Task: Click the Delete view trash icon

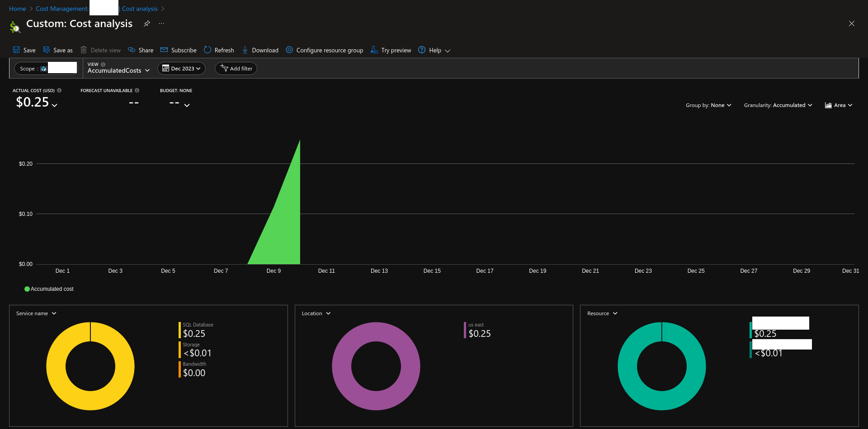Action: (84, 50)
